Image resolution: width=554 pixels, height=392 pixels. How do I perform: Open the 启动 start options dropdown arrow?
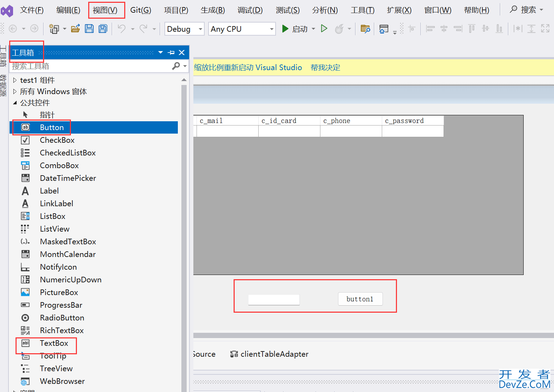[x=313, y=29]
